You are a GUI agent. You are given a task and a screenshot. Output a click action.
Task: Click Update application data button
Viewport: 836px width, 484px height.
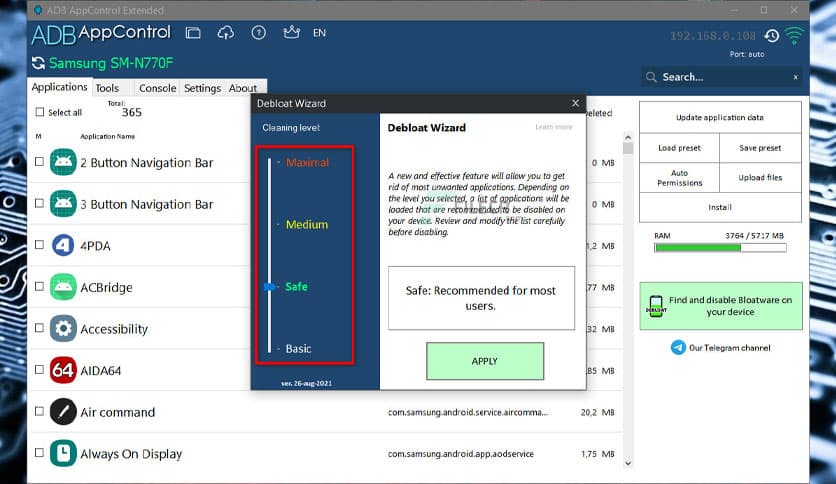coord(720,117)
